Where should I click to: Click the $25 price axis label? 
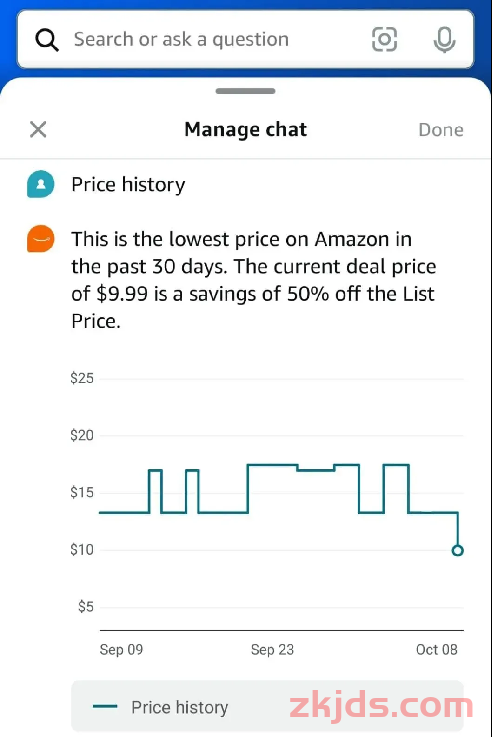point(82,378)
